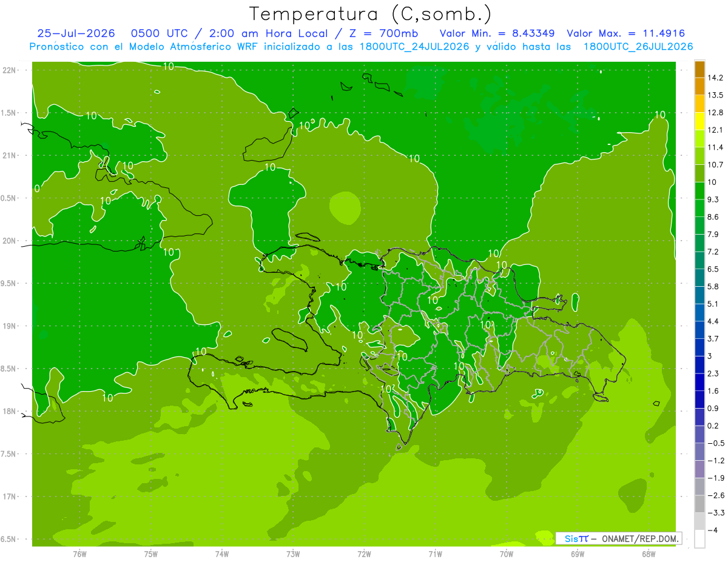
Task: Click the 75W longitude label
Action: [151, 554]
